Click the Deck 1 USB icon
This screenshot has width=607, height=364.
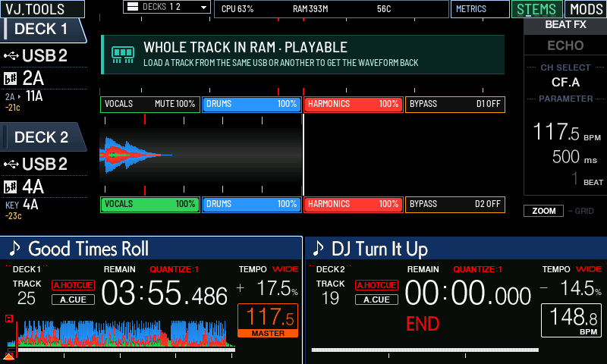[11, 56]
